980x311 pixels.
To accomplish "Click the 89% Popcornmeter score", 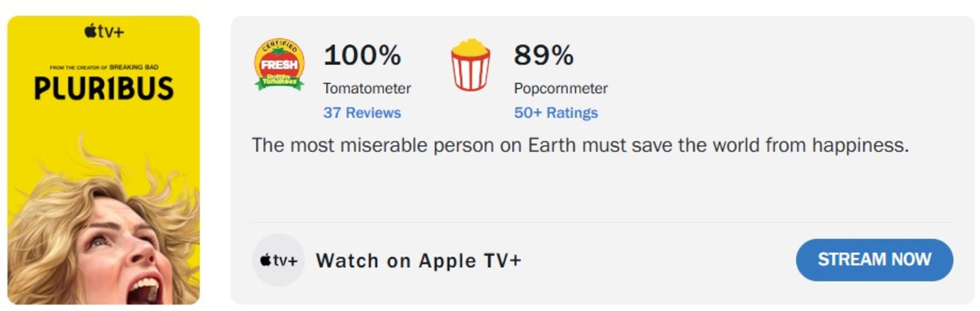I will click(x=544, y=55).
